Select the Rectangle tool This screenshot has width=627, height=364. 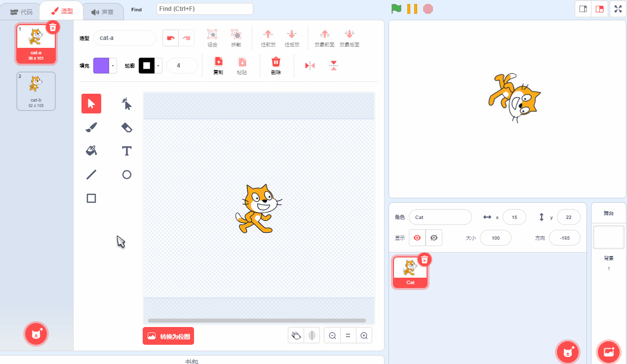(x=91, y=198)
